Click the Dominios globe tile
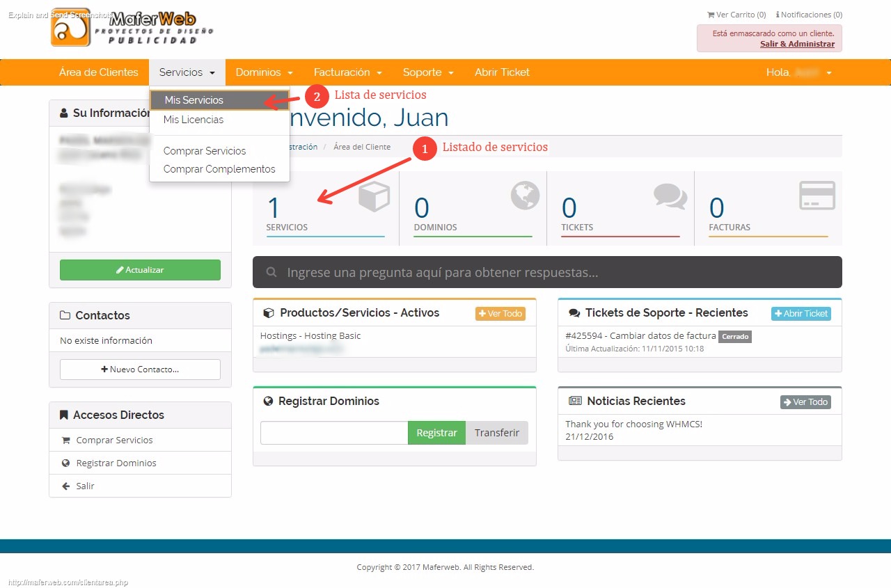The image size is (891, 588). point(473,209)
